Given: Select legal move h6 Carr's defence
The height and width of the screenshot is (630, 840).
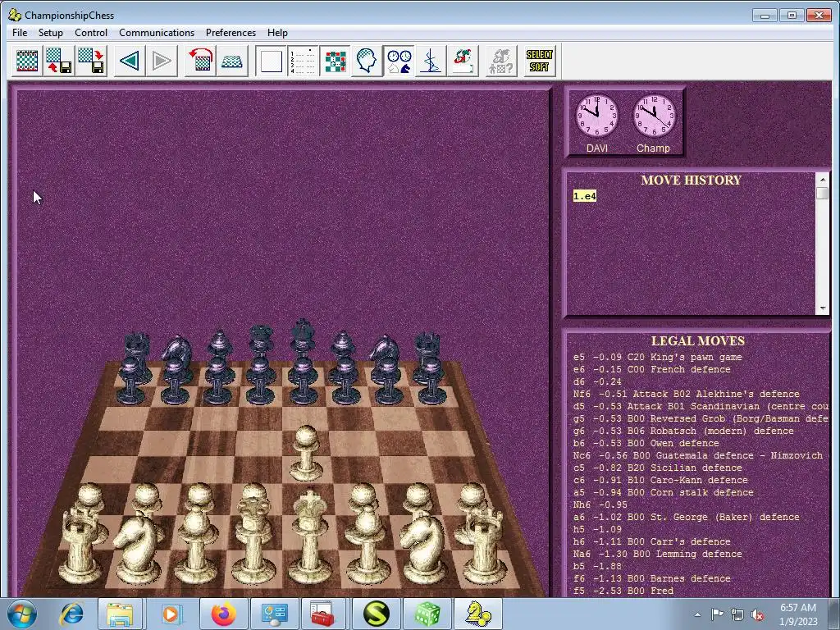Looking at the screenshot, I should [652, 542].
